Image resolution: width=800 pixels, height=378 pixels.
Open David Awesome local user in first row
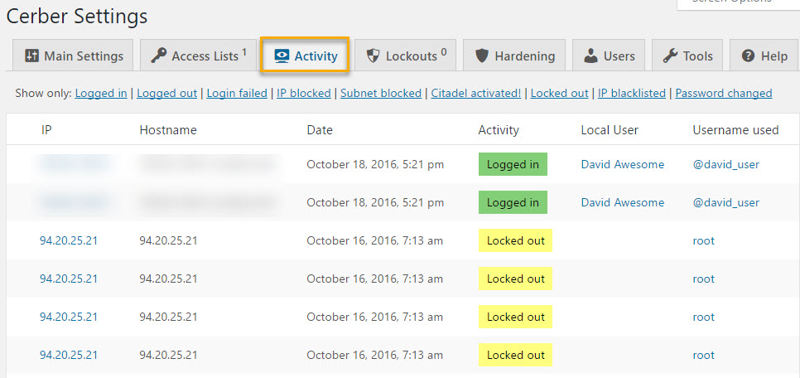click(622, 164)
